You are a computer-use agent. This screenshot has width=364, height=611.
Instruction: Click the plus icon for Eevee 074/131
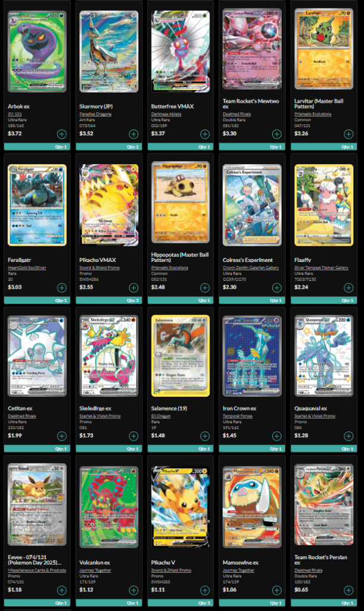pos(62,590)
